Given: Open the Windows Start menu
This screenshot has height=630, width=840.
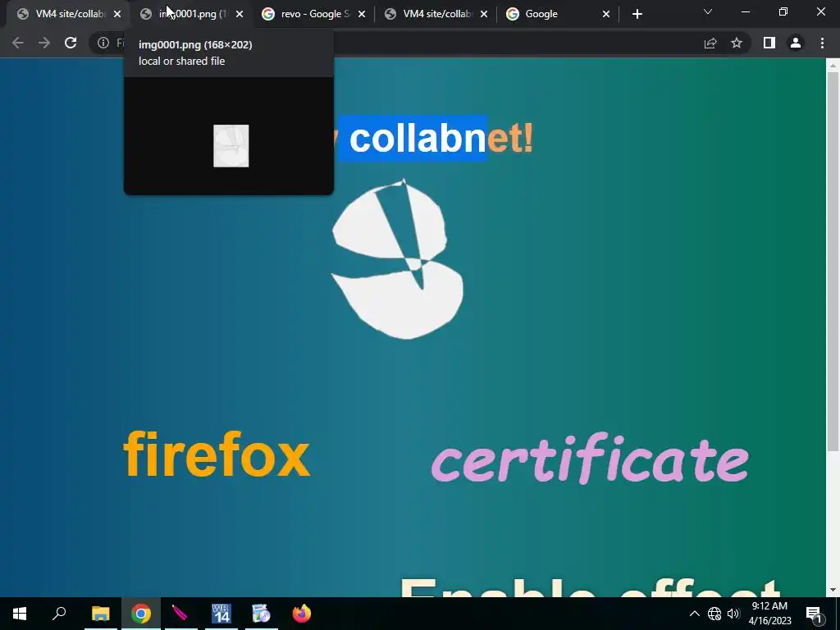Looking at the screenshot, I should click(x=20, y=614).
